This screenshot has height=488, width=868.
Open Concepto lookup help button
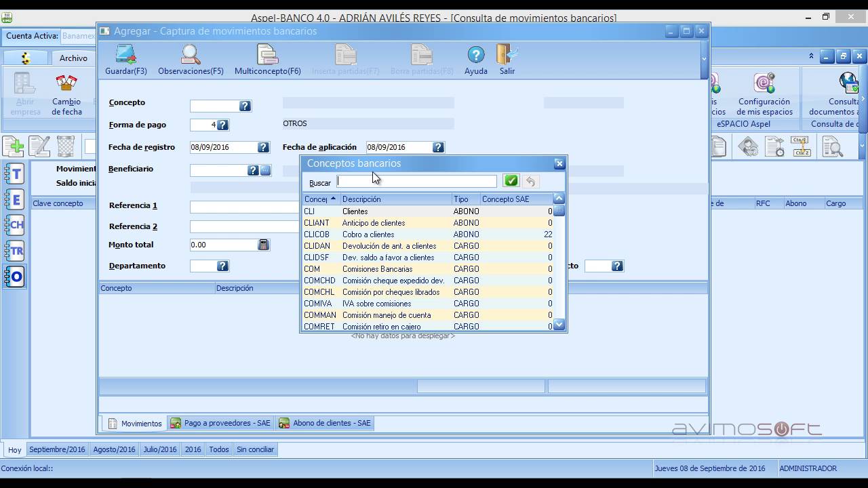click(245, 106)
